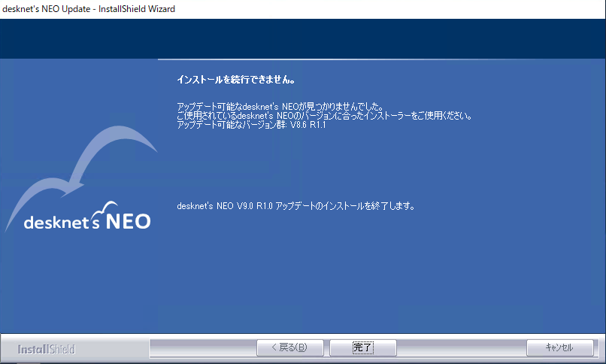The image size is (606, 364).
Task: Click the 完了 (Finish) button
Action: (x=362, y=347)
